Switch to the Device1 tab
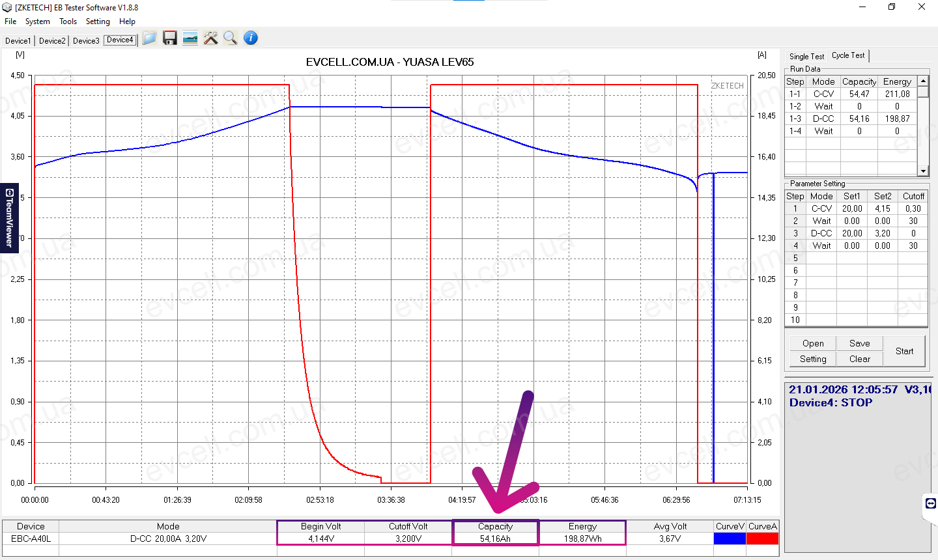This screenshot has height=560, width=938. (x=18, y=40)
